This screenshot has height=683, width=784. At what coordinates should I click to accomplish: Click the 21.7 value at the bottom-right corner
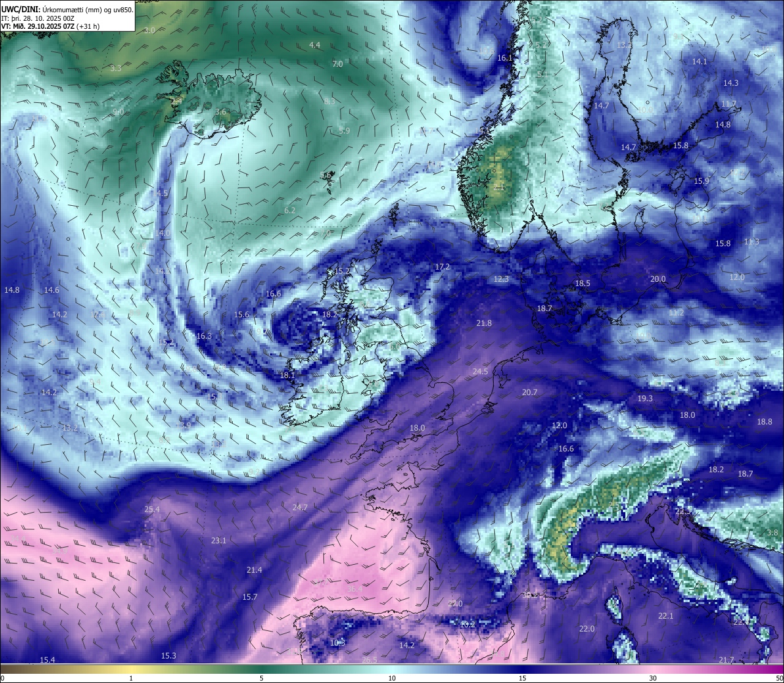726,660
